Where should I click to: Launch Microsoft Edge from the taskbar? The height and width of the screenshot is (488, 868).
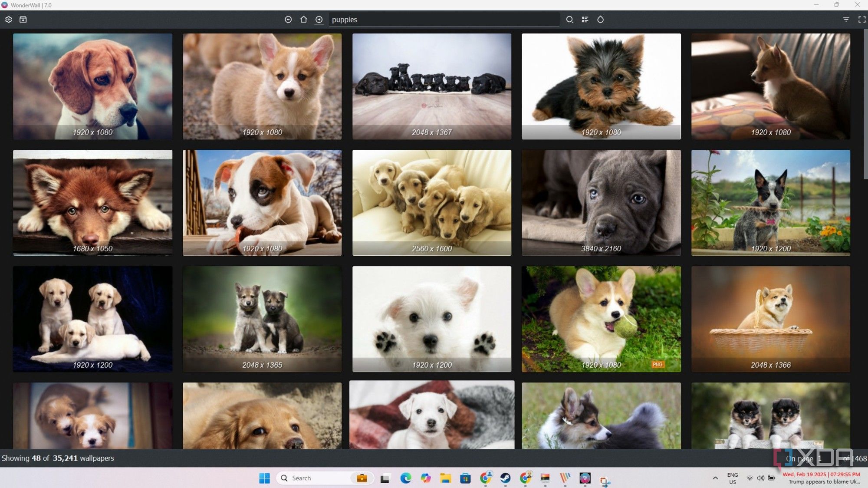(405, 478)
